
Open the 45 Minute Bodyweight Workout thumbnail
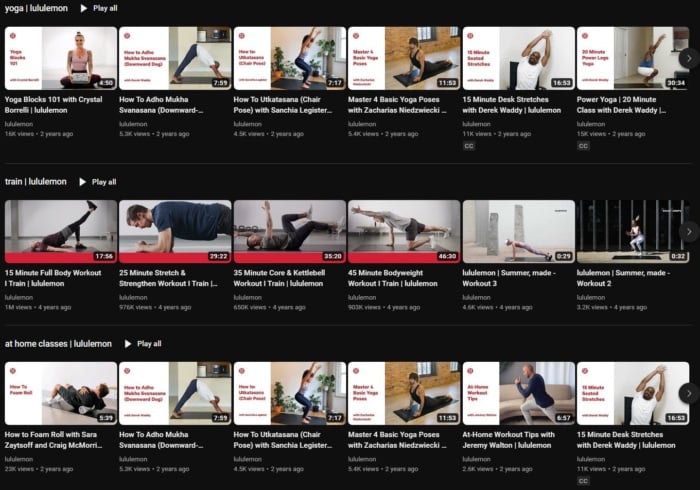click(x=404, y=232)
